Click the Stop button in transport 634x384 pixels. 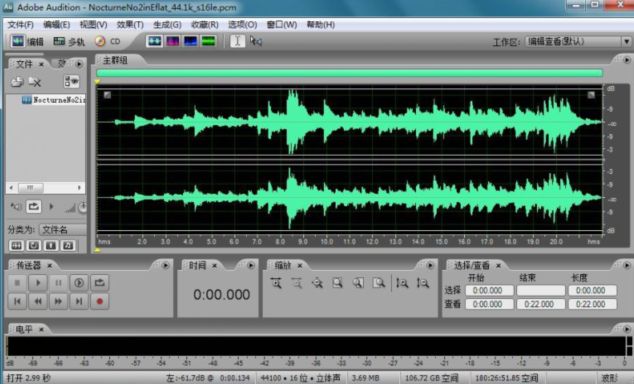[17, 283]
